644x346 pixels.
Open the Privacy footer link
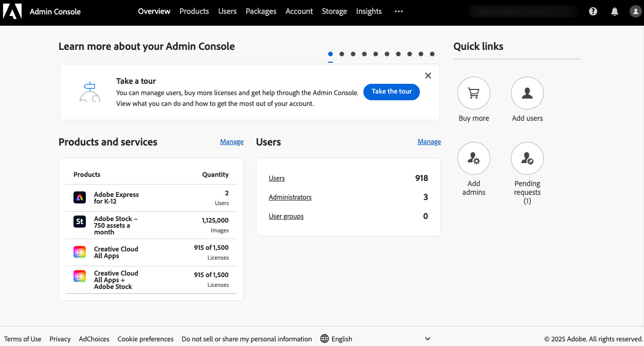tap(60, 339)
